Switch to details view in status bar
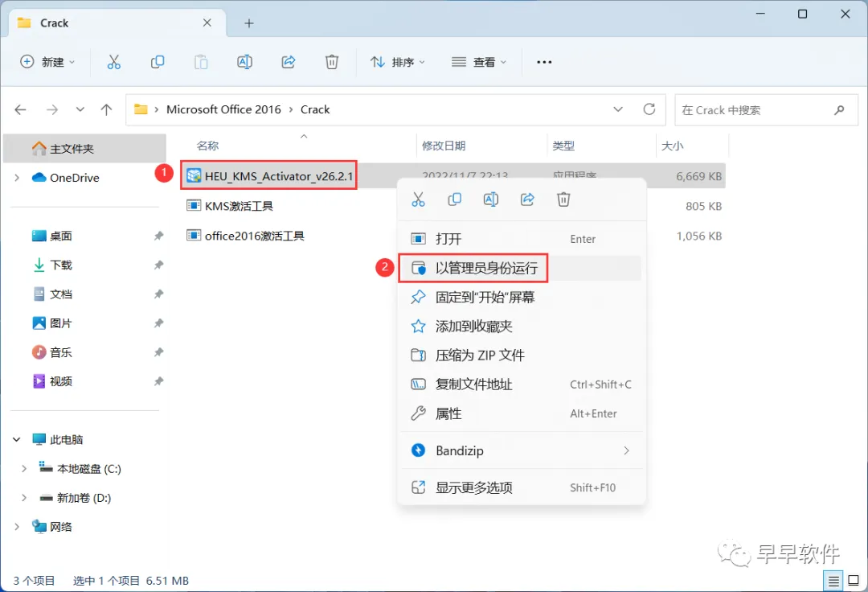 point(833,581)
